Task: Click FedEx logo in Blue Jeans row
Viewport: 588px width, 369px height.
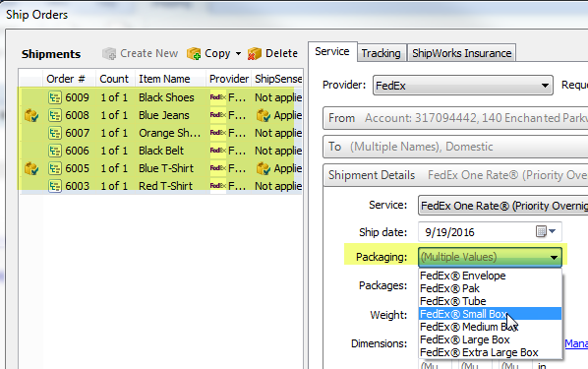Action: click(218, 115)
